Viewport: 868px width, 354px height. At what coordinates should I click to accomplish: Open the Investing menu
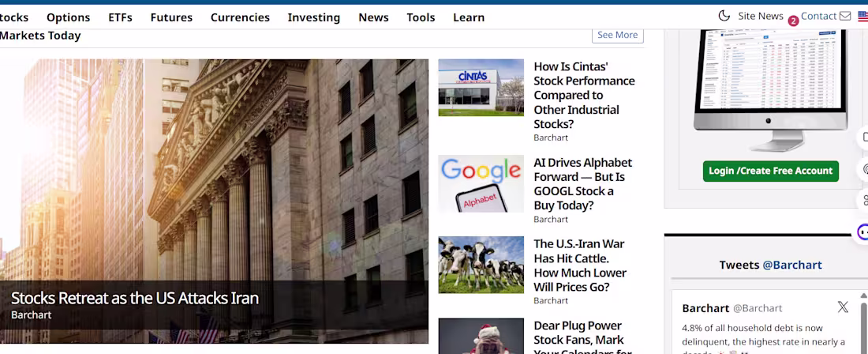(x=314, y=17)
